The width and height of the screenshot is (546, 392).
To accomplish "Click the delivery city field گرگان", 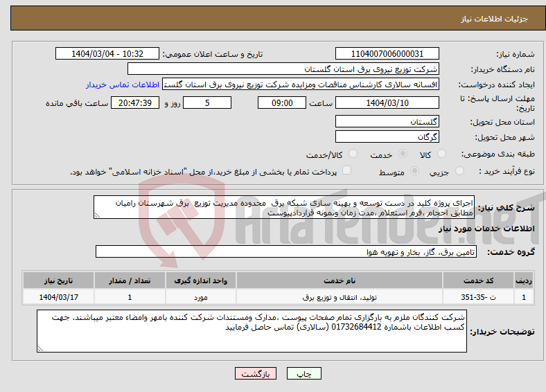I will pos(387,136).
